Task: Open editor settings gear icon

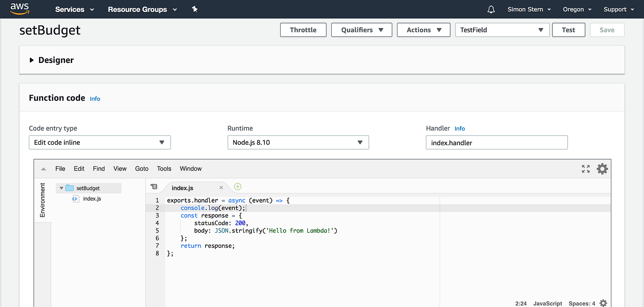Action: 602,169
